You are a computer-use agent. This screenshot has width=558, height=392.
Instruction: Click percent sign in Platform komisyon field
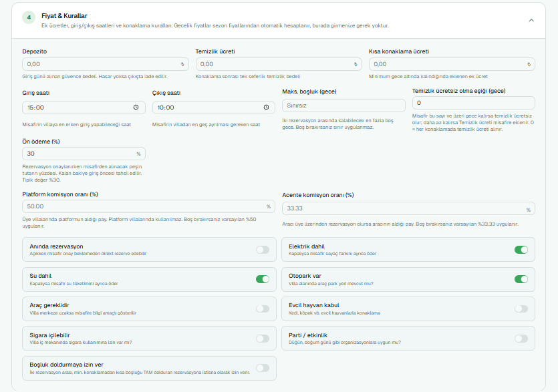pyautogui.click(x=269, y=206)
